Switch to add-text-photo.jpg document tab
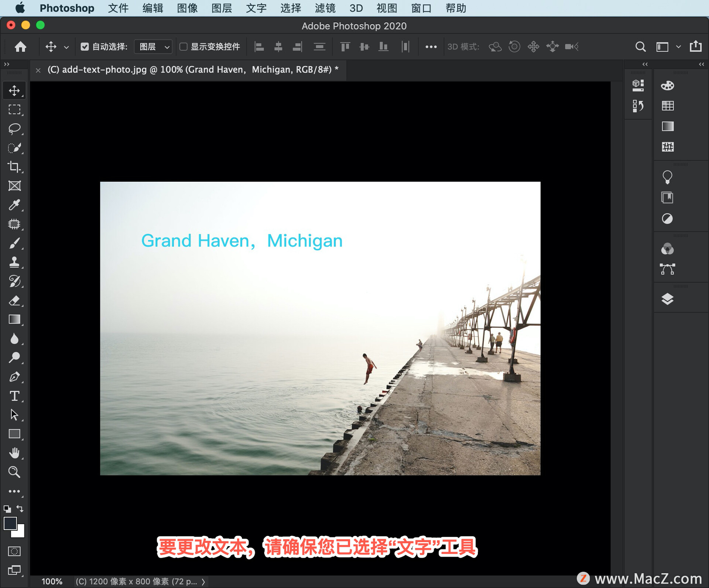Screen dimensions: 709x588 pyautogui.click(x=193, y=70)
